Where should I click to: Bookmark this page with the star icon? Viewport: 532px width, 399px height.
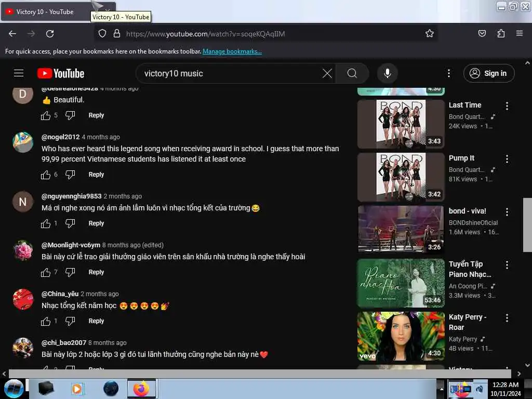430,33
